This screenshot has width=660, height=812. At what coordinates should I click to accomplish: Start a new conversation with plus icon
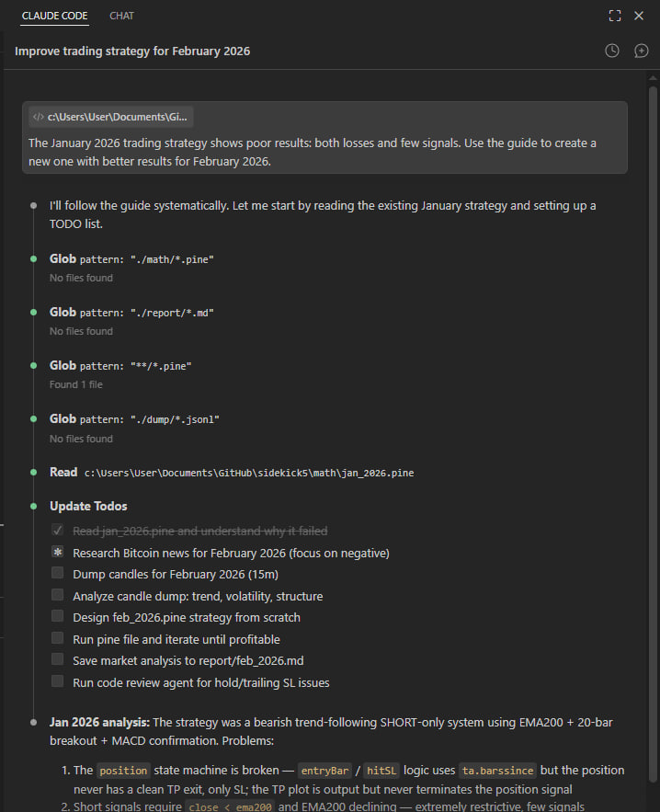click(x=642, y=51)
